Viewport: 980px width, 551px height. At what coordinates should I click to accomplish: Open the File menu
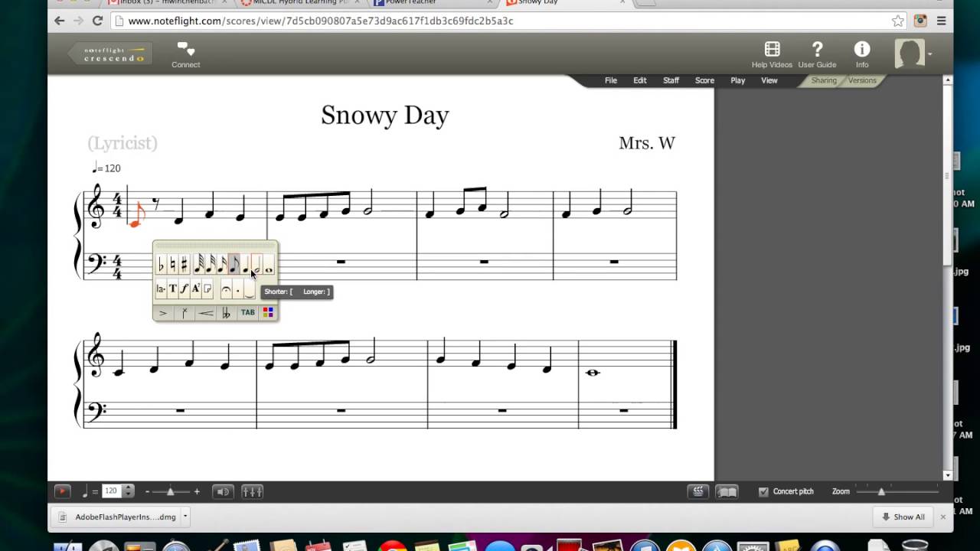coord(611,80)
